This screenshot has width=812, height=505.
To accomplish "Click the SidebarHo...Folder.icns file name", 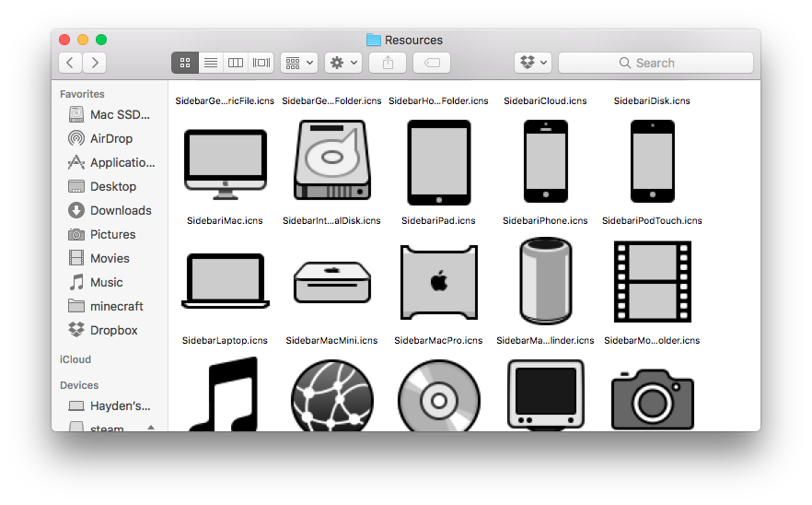I will click(438, 100).
